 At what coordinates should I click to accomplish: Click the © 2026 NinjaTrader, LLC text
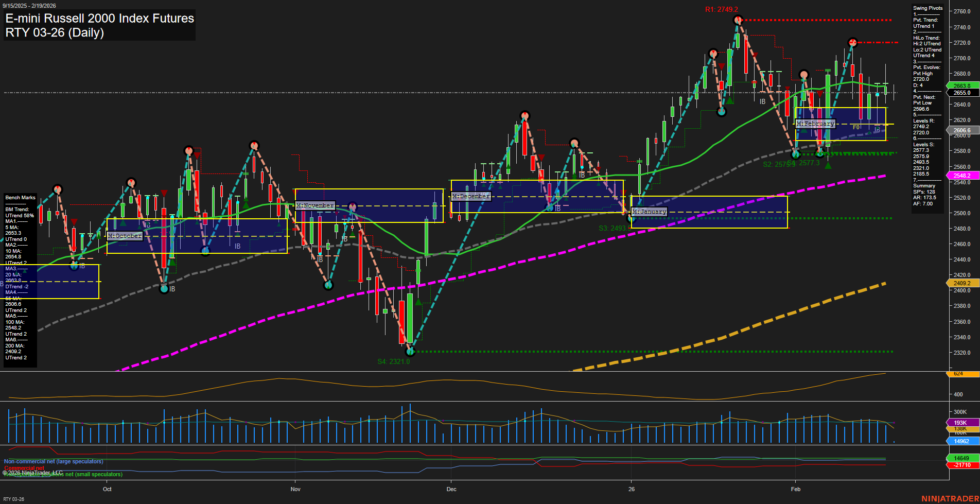click(x=33, y=472)
